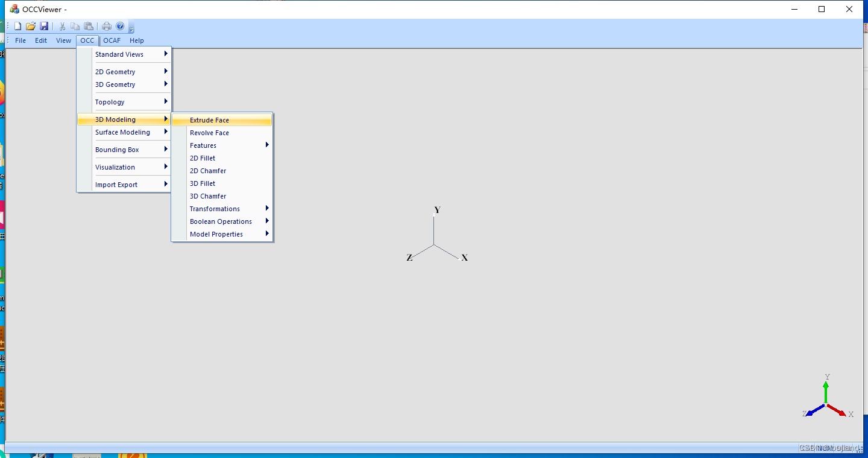Create a new document

point(17,25)
